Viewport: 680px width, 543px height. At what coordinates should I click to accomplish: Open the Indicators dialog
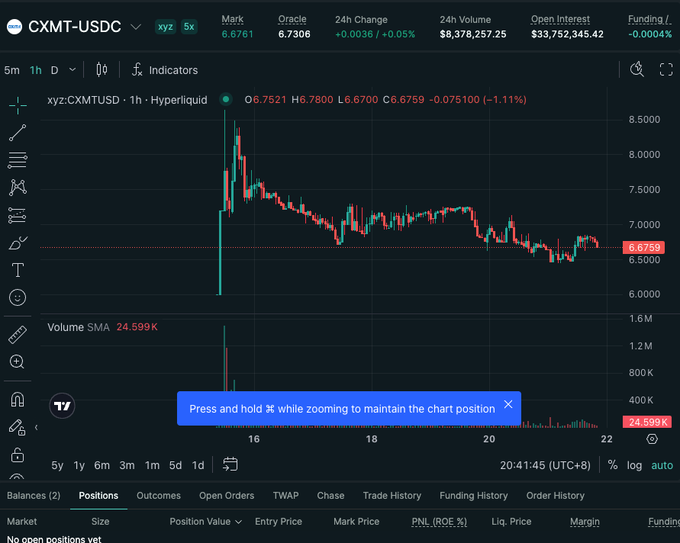[165, 70]
